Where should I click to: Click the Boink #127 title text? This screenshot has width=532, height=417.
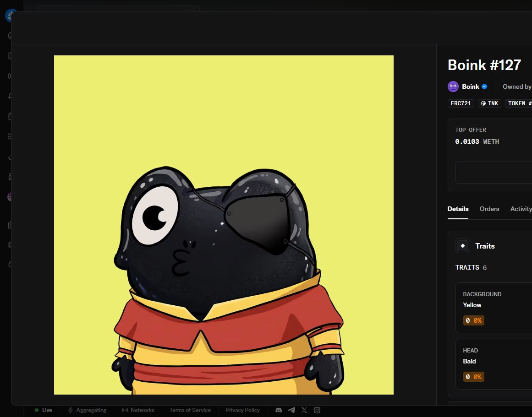point(484,65)
